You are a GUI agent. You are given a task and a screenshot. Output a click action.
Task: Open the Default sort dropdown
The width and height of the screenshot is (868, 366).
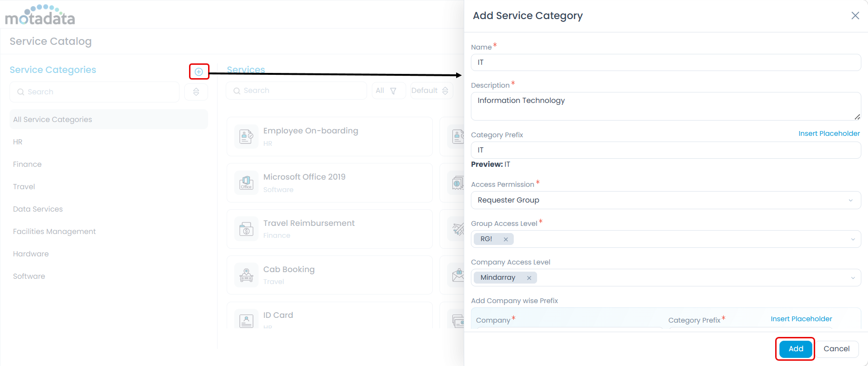pos(431,91)
